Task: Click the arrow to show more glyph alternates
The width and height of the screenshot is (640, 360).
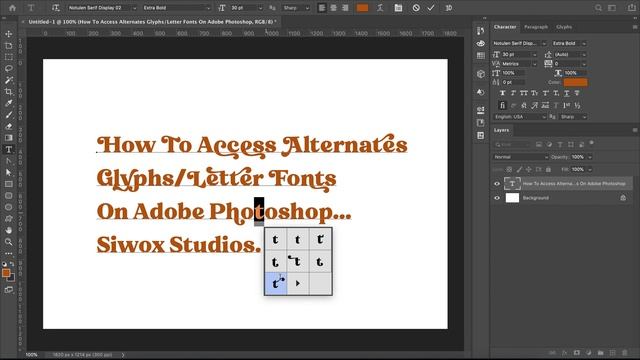Action: click(298, 283)
